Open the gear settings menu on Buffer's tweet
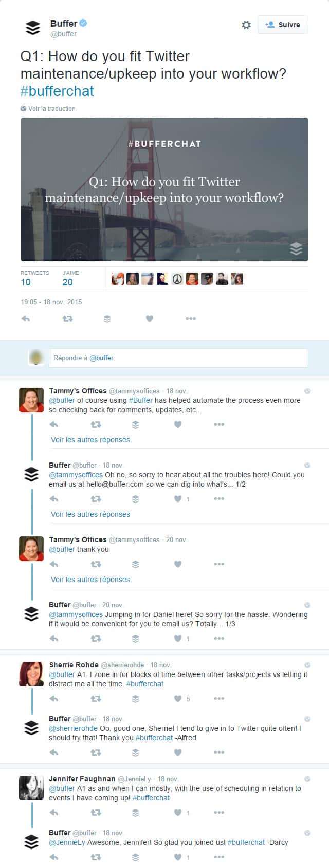 (246, 25)
